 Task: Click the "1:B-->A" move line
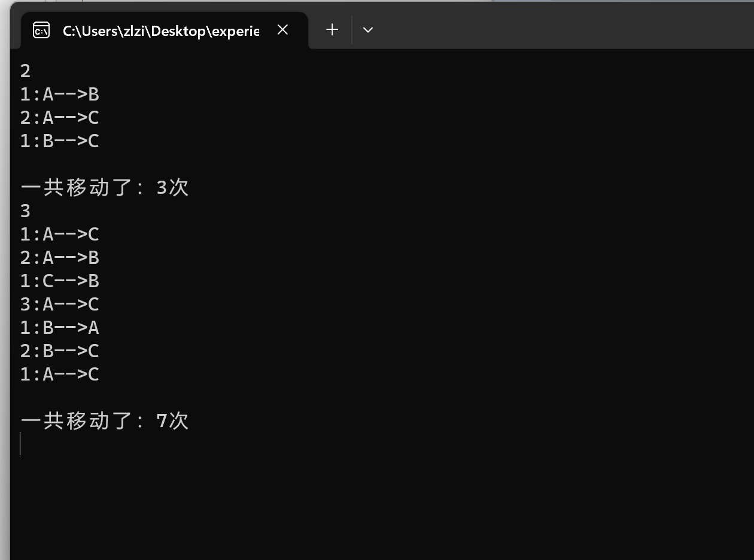tap(59, 327)
